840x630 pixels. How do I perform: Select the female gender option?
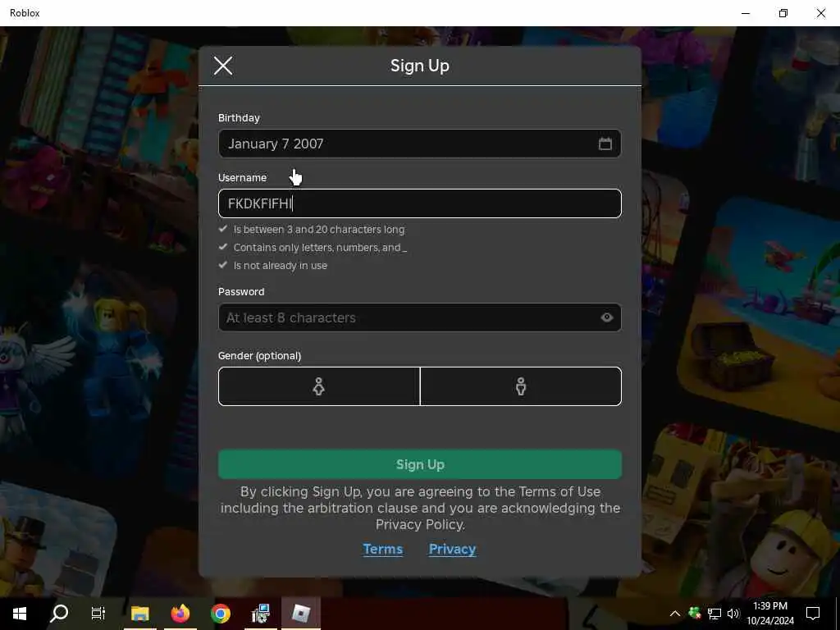tap(319, 386)
